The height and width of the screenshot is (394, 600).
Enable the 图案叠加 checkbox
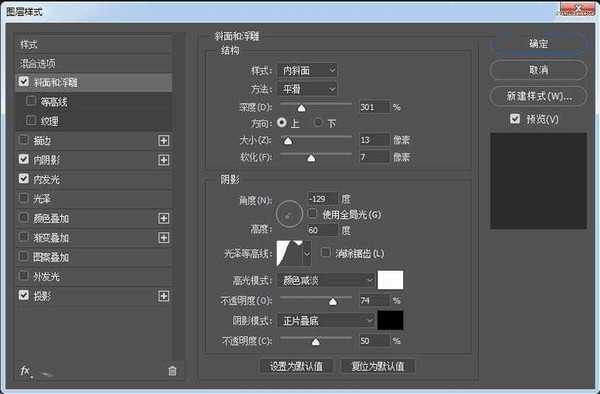24,256
